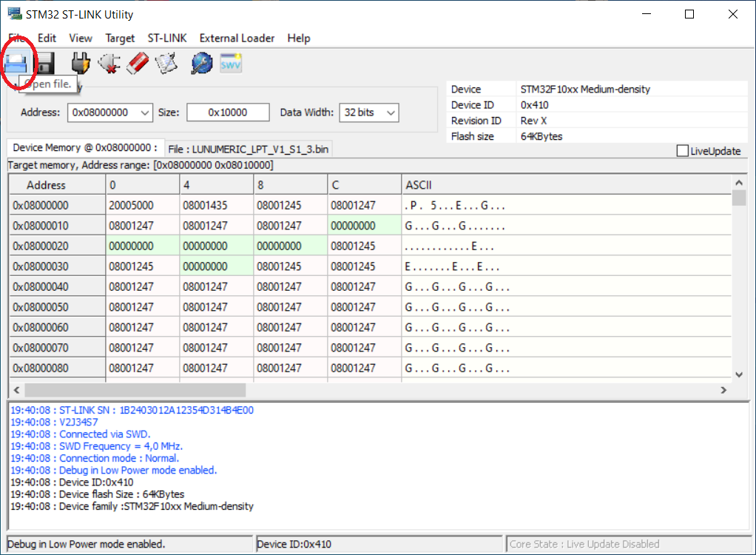Select the Device Memory tab
This screenshot has height=555, width=756.
[x=85, y=148]
